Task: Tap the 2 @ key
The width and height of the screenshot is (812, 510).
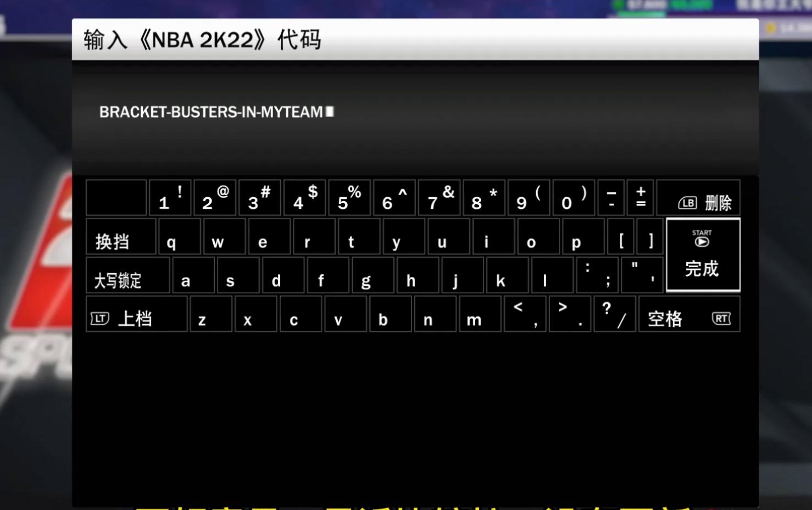Action: pyautogui.click(x=215, y=198)
